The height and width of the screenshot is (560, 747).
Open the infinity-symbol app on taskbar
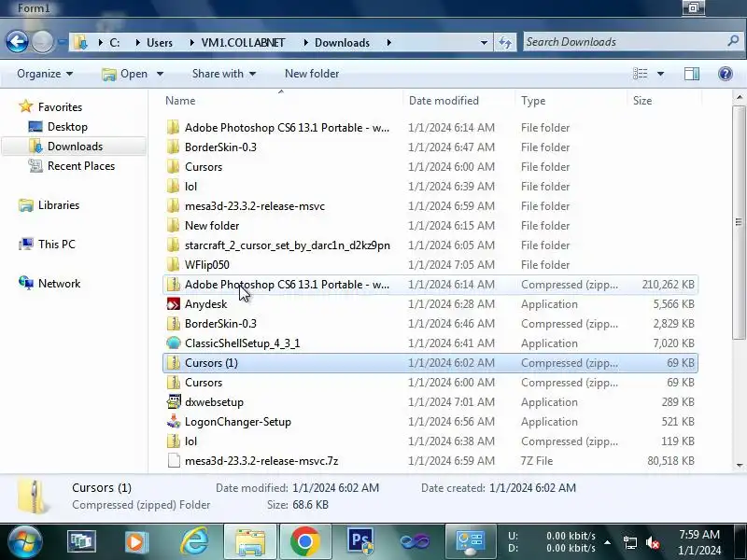pyautogui.click(x=415, y=541)
